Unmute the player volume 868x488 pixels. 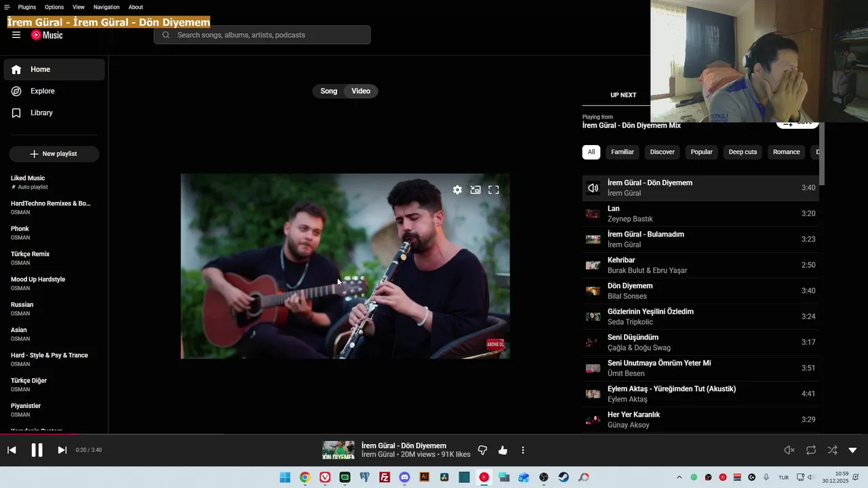[789, 450]
